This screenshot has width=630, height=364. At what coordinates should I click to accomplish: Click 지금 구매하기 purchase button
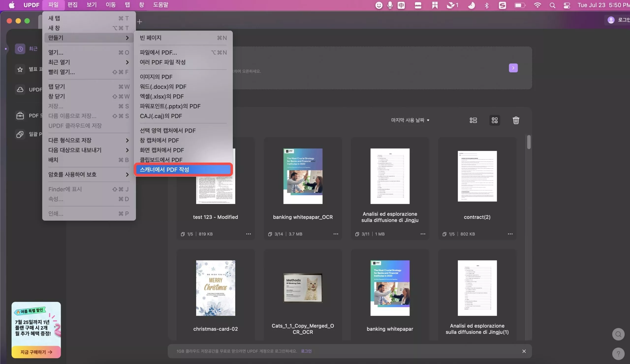point(36,352)
